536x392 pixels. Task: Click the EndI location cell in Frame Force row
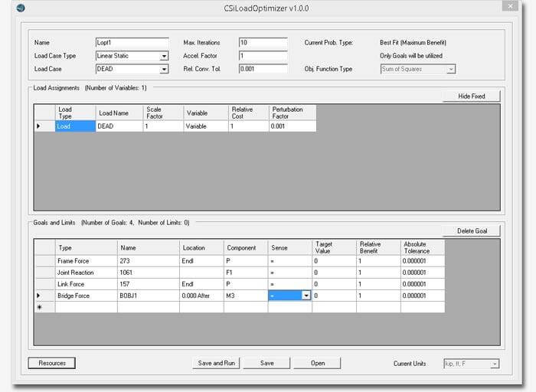(201, 261)
